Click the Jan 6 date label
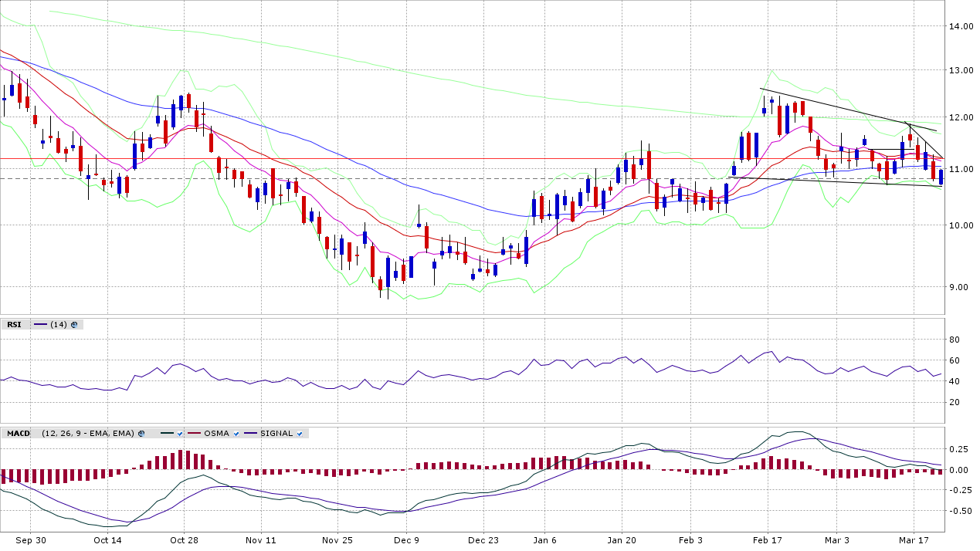980x551 pixels. tap(544, 540)
